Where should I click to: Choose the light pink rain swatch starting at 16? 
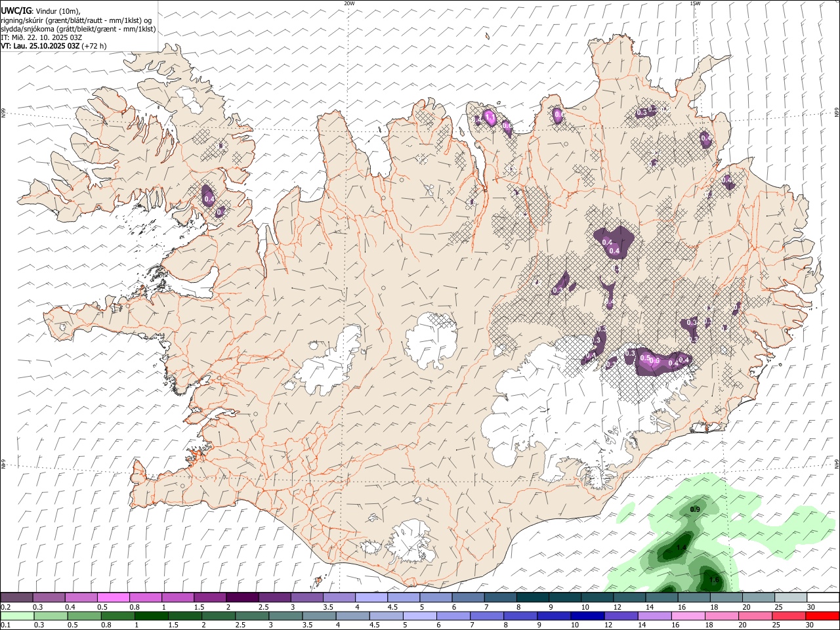coord(687,616)
